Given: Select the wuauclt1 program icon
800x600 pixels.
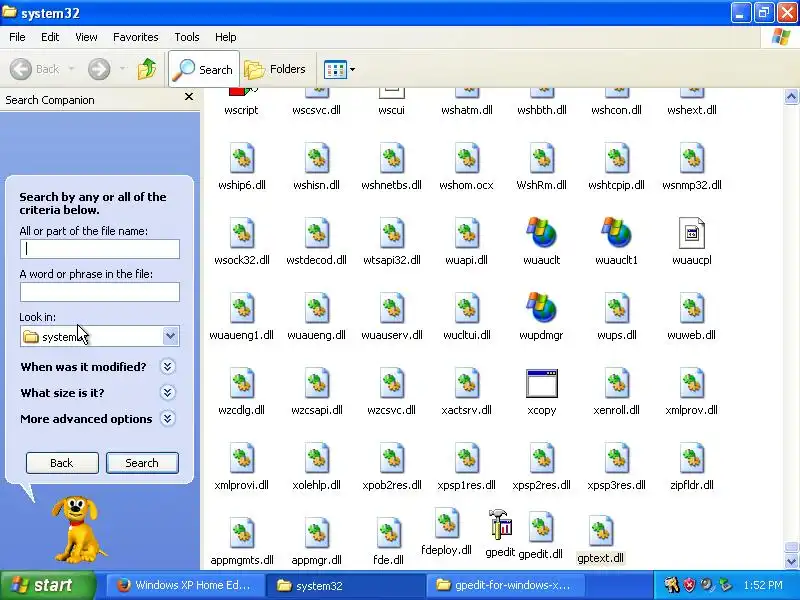Looking at the screenshot, I should point(616,233).
